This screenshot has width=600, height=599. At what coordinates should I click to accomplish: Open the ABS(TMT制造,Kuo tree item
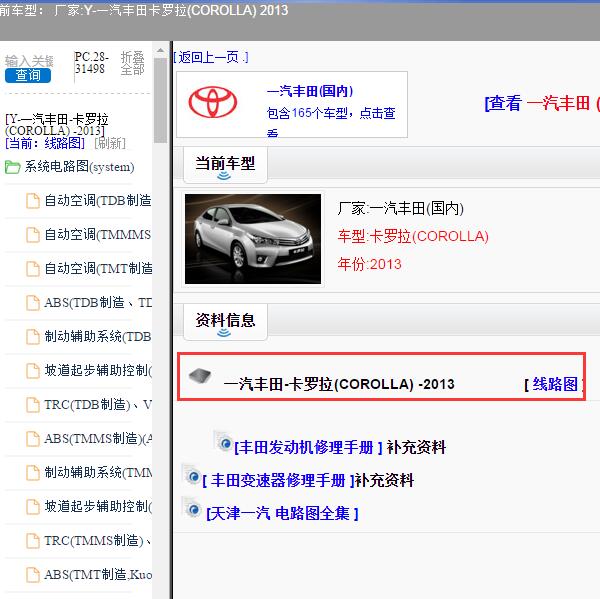98,575
